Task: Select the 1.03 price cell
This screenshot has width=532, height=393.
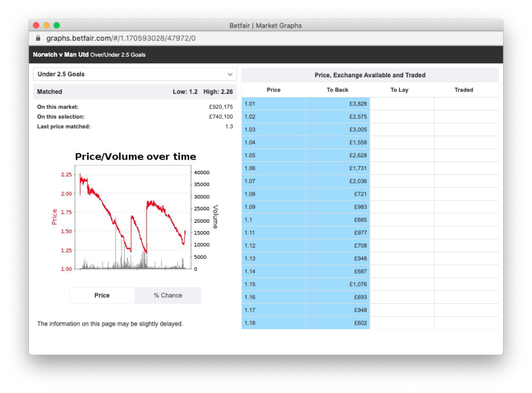Action: point(274,129)
